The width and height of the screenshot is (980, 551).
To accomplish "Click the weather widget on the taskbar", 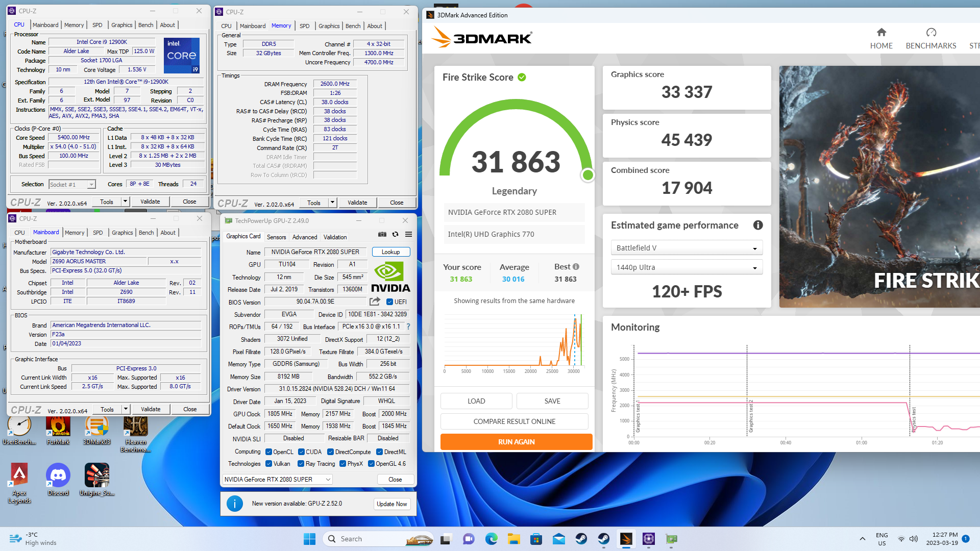I will point(33,539).
